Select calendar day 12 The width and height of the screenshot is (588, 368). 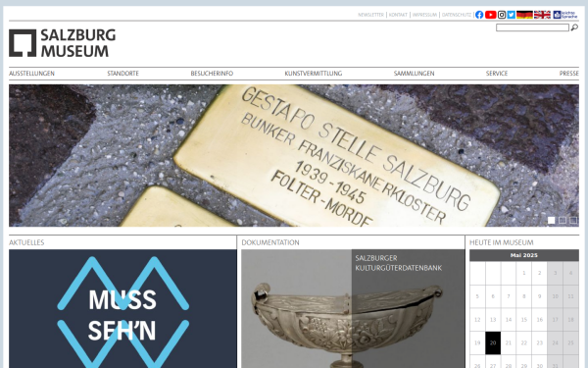point(477,320)
